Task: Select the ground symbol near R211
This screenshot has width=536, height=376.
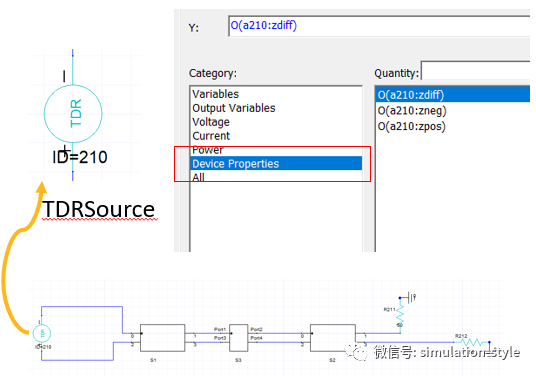Action: [412, 297]
